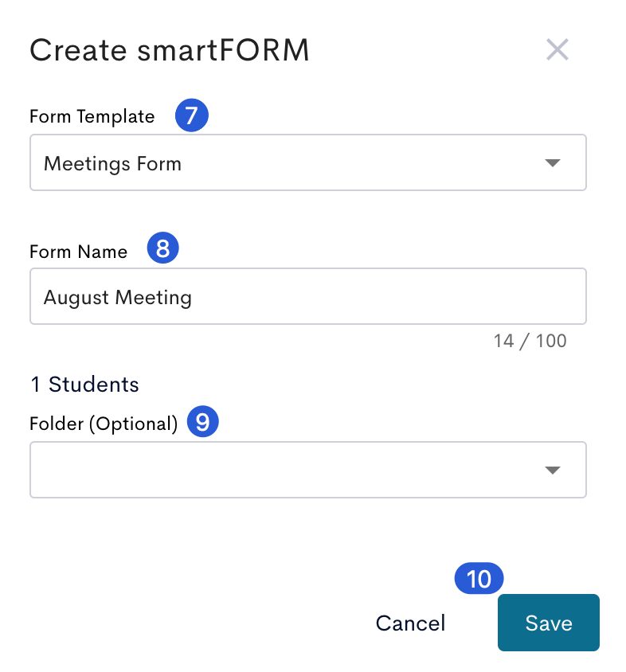This screenshot has height=672, width=626.
Task: Click the August Meeting text in name box
Action: click(x=118, y=298)
